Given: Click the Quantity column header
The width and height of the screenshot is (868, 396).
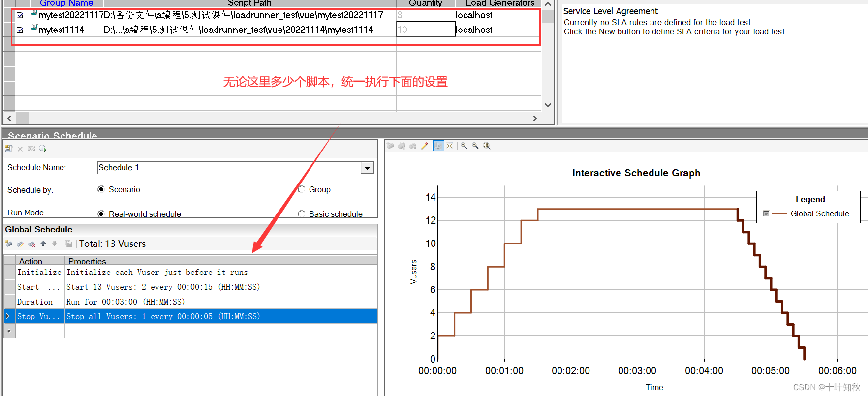Looking at the screenshot, I should coord(426,3).
